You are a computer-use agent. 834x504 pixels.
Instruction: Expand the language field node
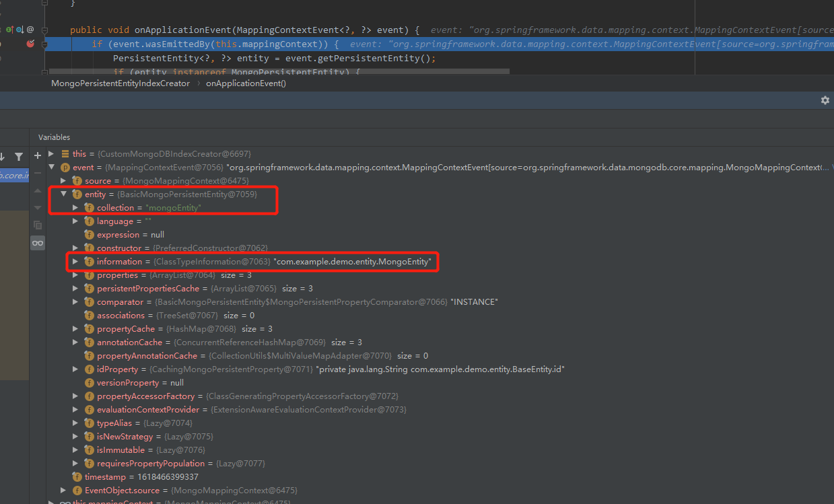(x=75, y=221)
